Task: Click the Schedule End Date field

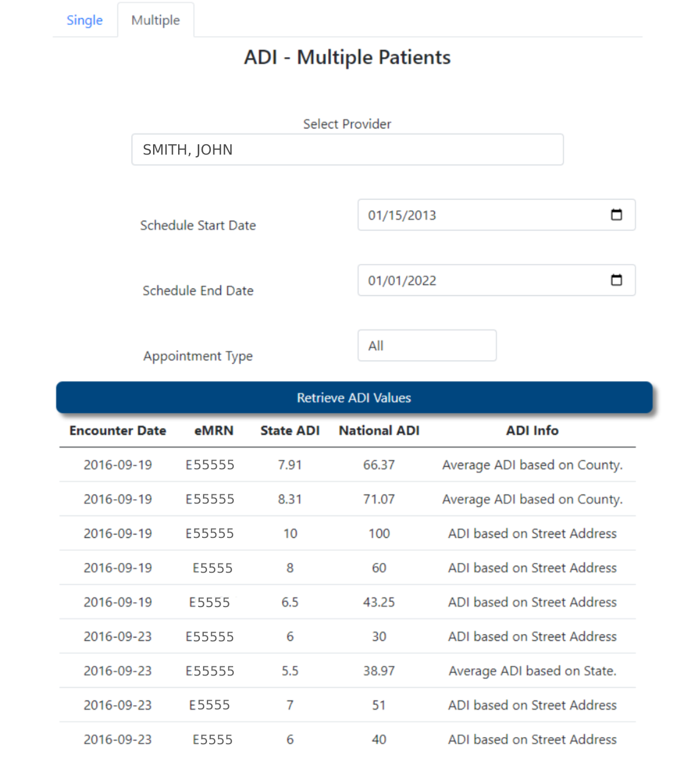Action: point(479,280)
